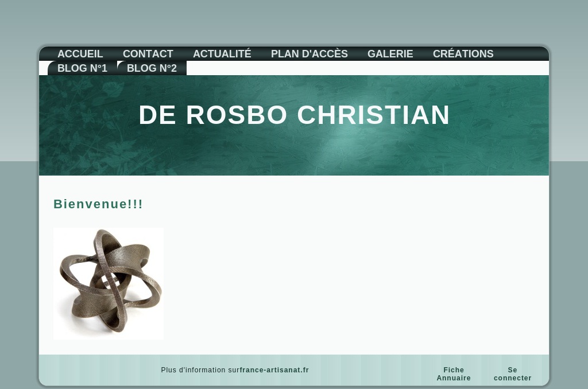Open the Accueil menu item
Screen dimensions: 588x389
tap(80, 54)
